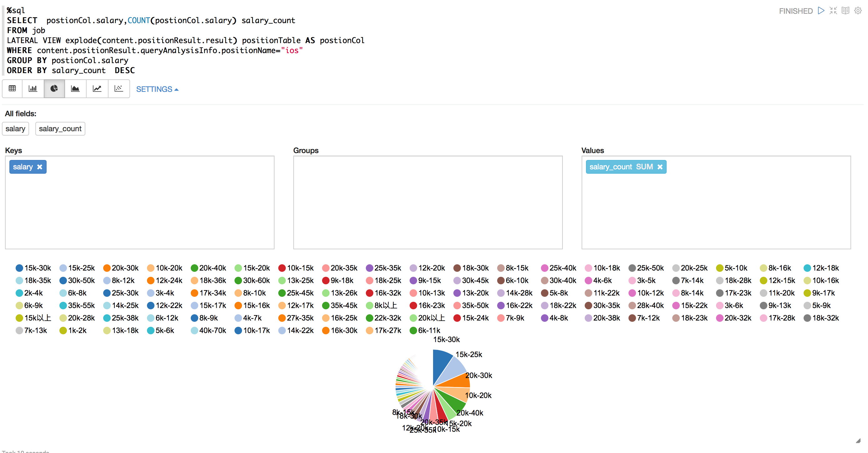Screen dimensions: 868x453
Task: Click the FINISHED status text
Action: pyautogui.click(x=796, y=11)
